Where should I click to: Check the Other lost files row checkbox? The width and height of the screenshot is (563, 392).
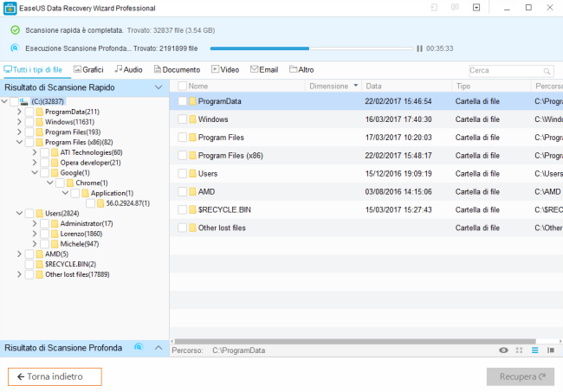[183, 228]
